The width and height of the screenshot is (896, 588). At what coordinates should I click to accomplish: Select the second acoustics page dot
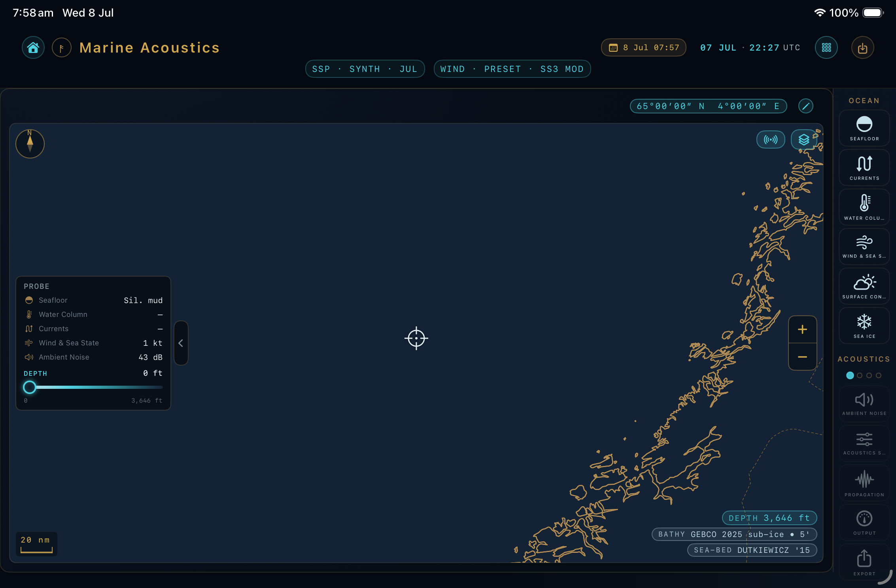pyautogui.click(x=859, y=375)
